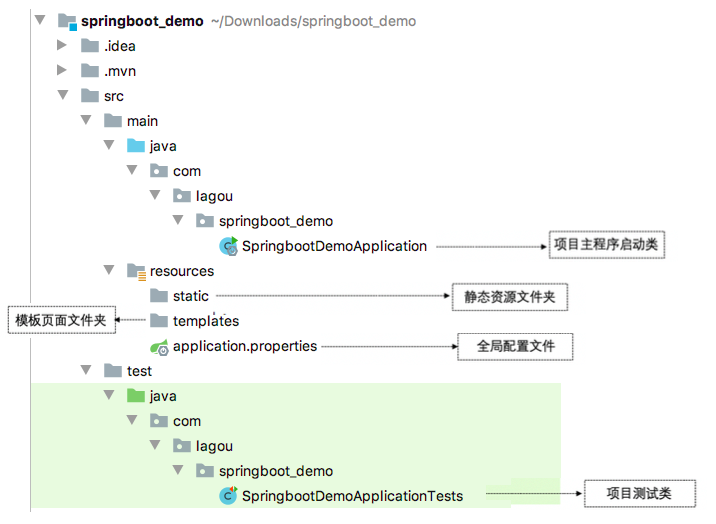Click the resources folder icon
The width and height of the screenshot is (716, 524).
click(x=136, y=271)
